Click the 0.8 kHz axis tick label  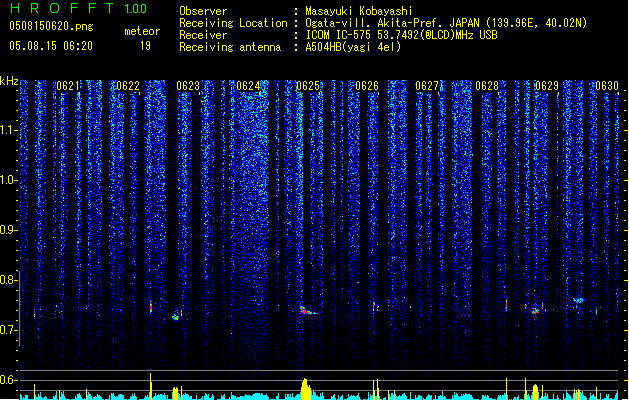tap(9, 280)
